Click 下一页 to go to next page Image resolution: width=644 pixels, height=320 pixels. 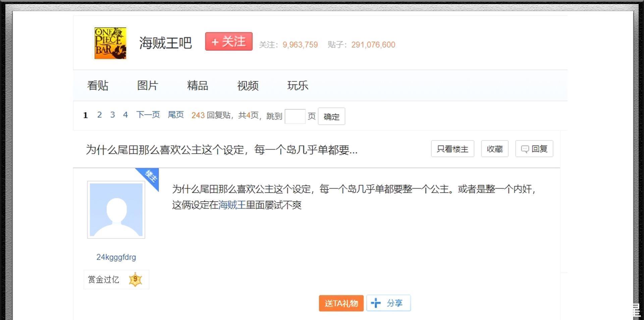pos(148,115)
